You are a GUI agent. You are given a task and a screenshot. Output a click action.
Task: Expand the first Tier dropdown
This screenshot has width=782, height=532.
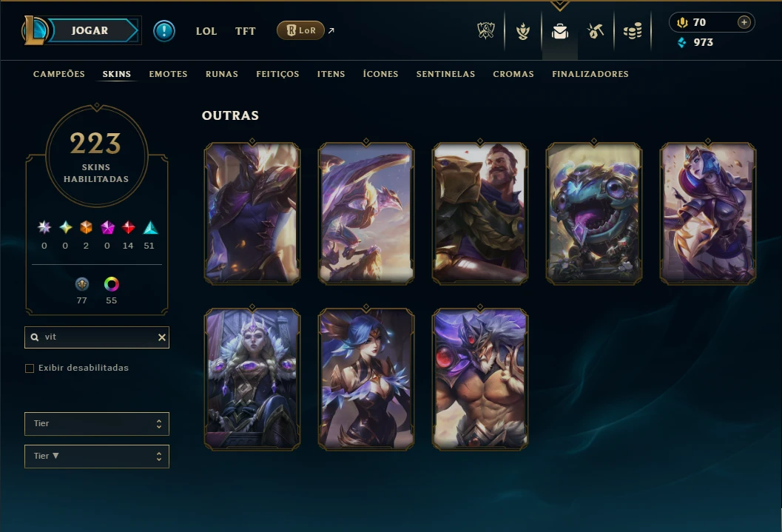pos(97,424)
